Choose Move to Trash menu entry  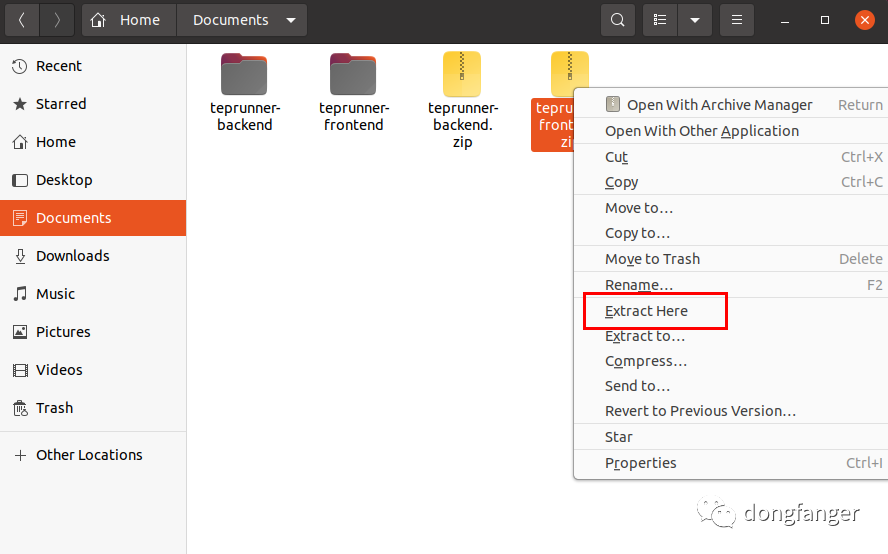652,259
